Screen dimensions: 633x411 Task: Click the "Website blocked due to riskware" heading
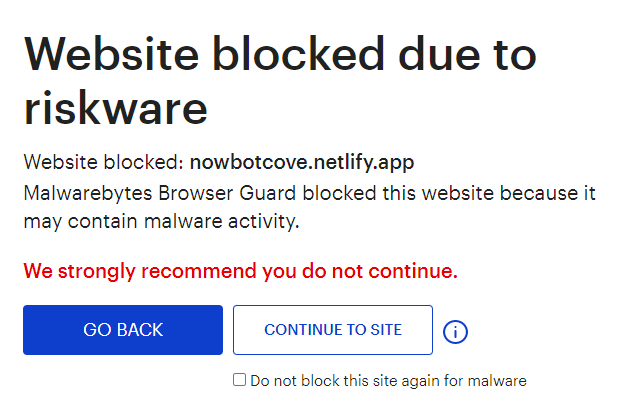[x=280, y=80]
